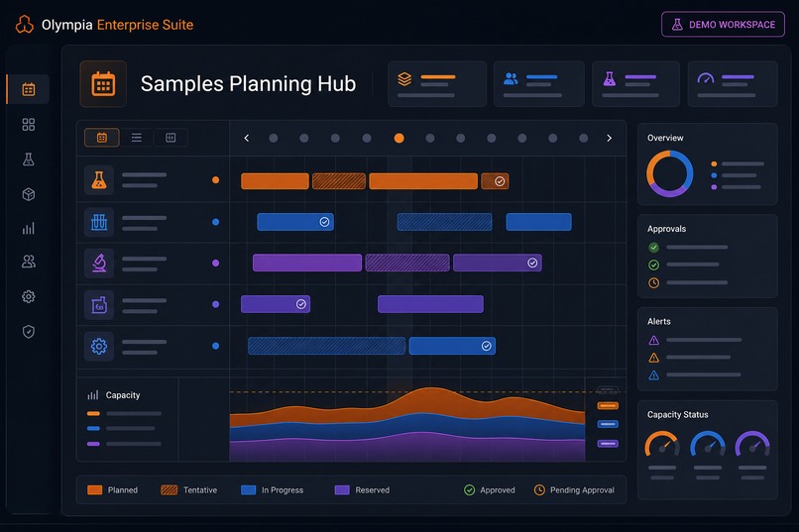This screenshot has height=532, width=799.
Task: Click the Tentative hatched legend swatch
Action: 170,489
